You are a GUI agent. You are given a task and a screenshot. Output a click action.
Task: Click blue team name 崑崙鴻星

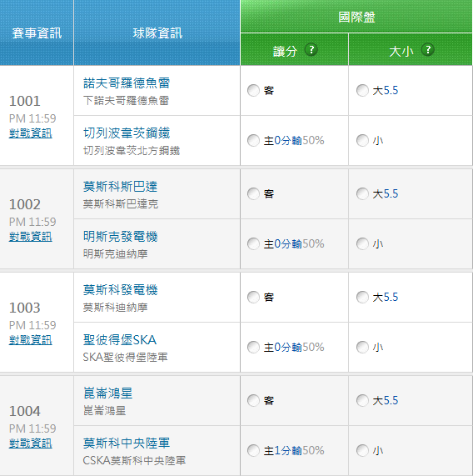coord(108,393)
